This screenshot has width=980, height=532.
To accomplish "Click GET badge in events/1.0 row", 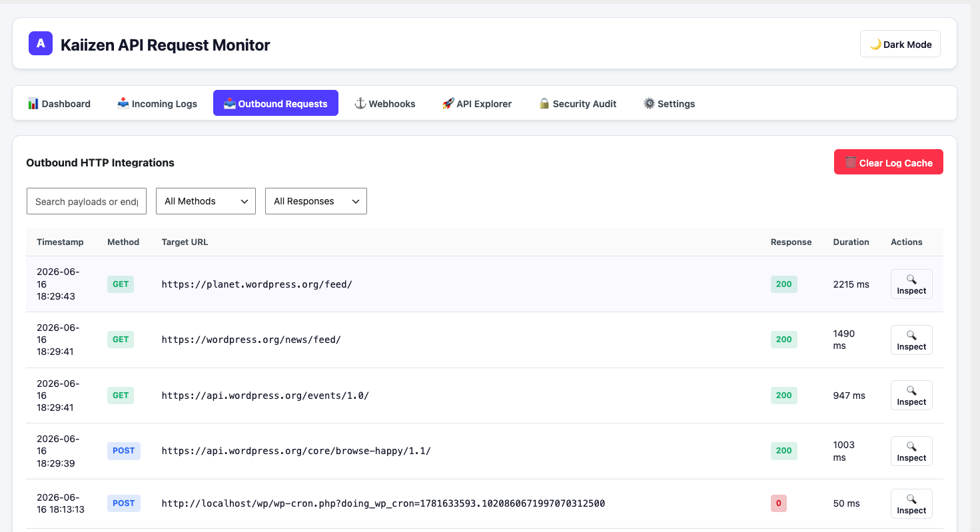I will coord(121,395).
